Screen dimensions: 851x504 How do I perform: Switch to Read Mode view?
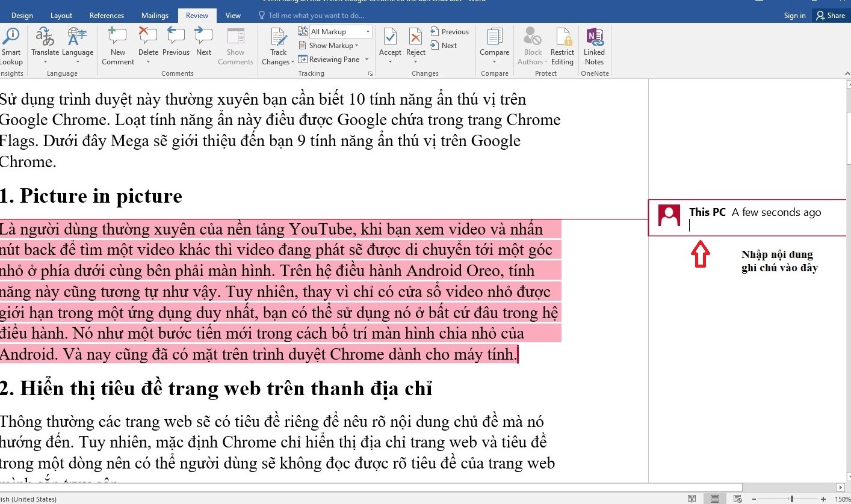click(x=692, y=499)
